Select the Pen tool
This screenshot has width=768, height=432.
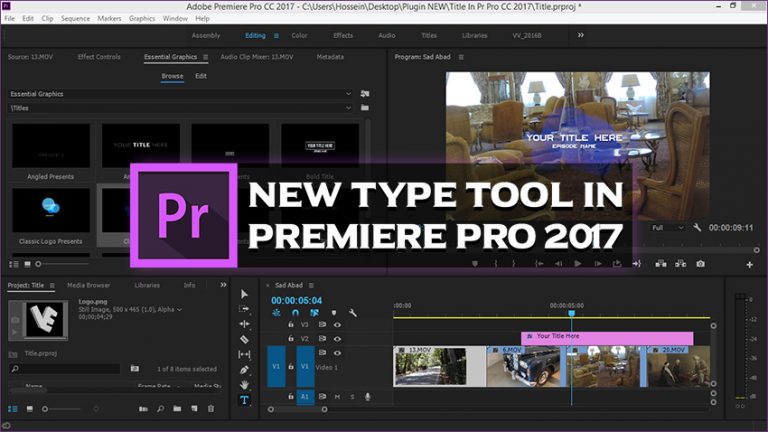244,370
